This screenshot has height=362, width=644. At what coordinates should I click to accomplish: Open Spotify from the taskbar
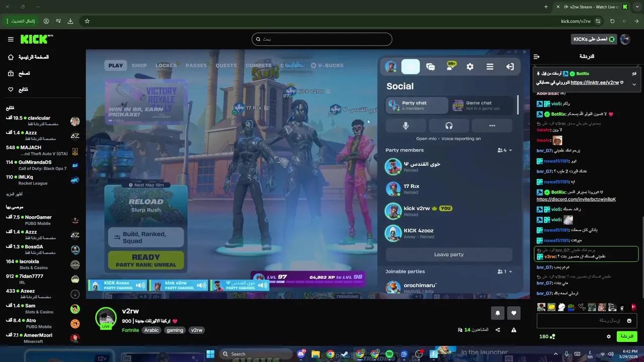coord(389,354)
